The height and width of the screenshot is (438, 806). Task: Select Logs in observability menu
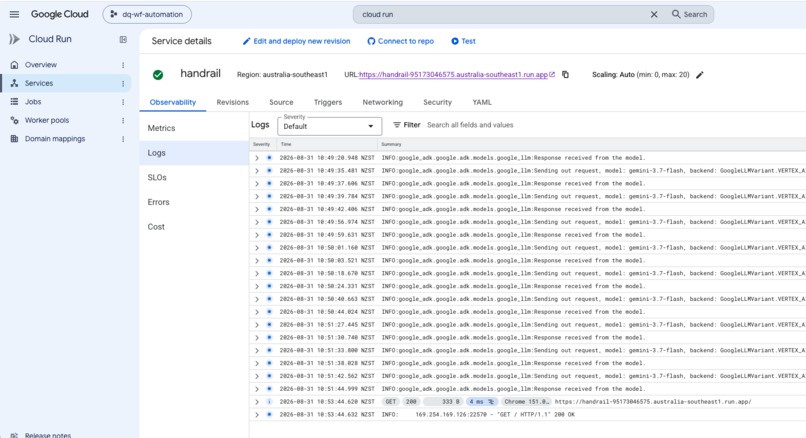pos(194,153)
